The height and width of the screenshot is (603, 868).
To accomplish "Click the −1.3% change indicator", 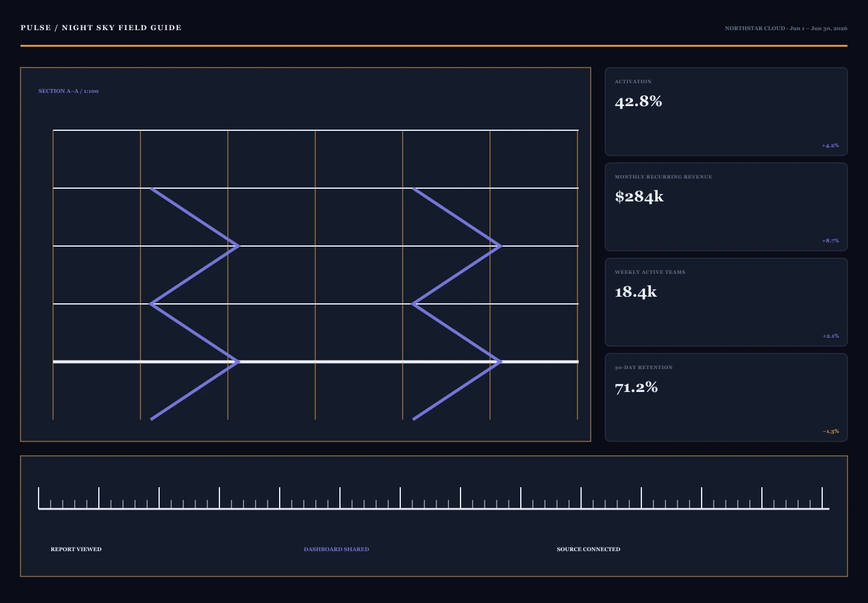I will pos(831,431).
